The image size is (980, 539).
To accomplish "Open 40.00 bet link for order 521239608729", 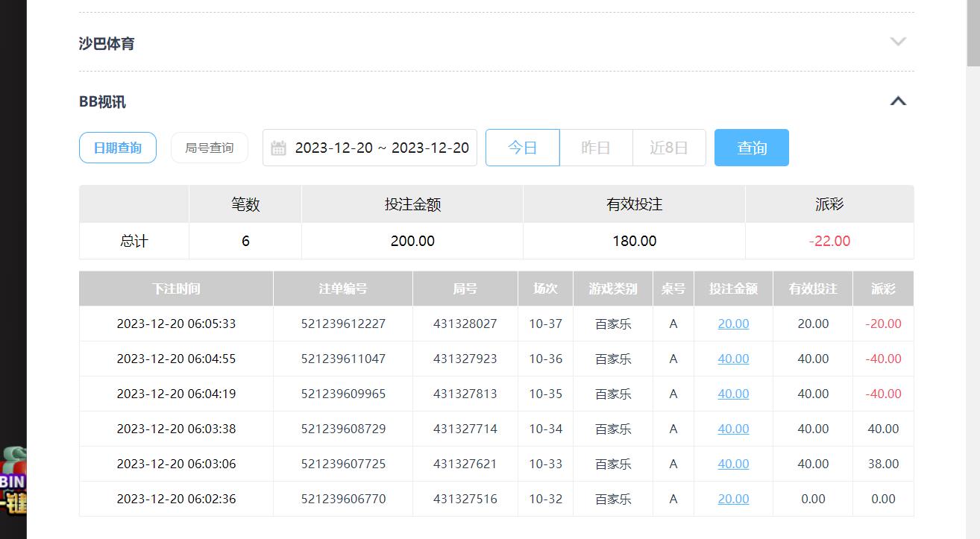I will 733,429.
